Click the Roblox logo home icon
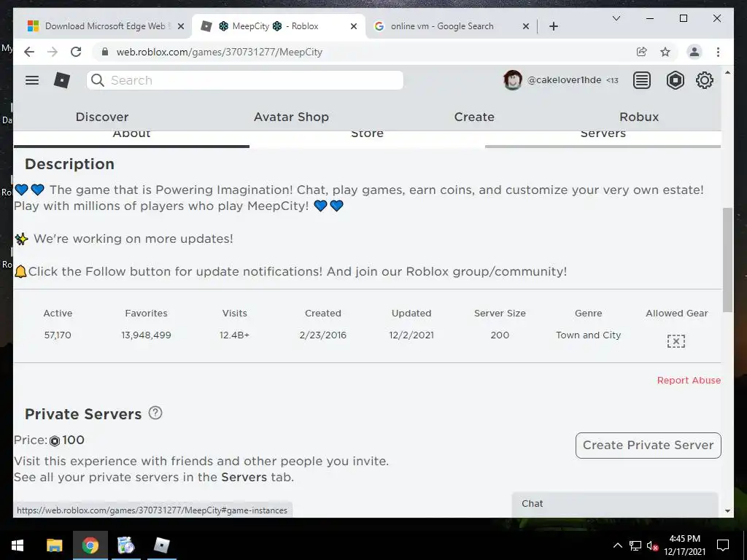This screenshot has height=560, width=747. pos(62,80)
